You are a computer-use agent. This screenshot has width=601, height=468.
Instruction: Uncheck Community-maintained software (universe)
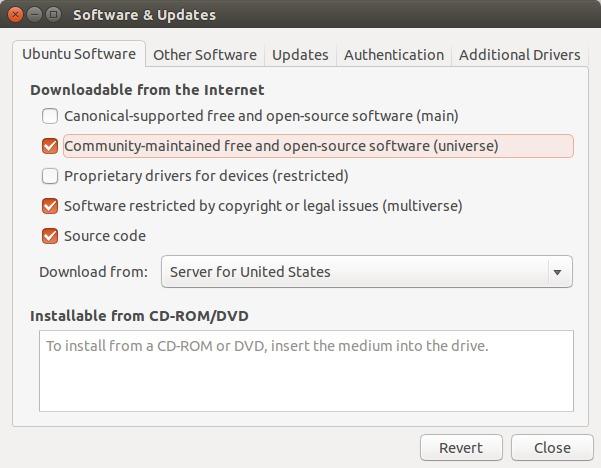pos(50,146)
